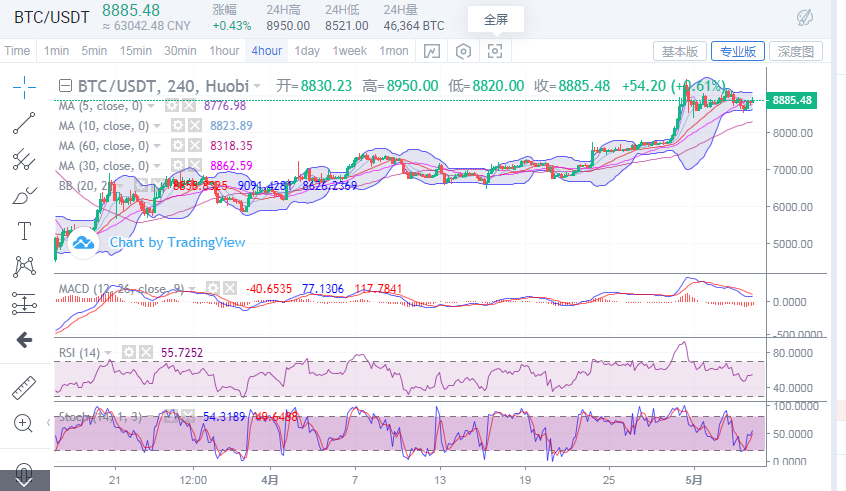Select the brush drawing tool
Screen dimensions: 846x491
(x=24, y=195)
